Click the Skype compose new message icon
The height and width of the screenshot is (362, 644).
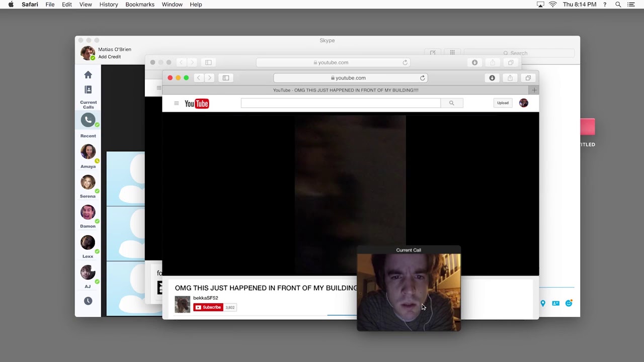tap(433, 52)
